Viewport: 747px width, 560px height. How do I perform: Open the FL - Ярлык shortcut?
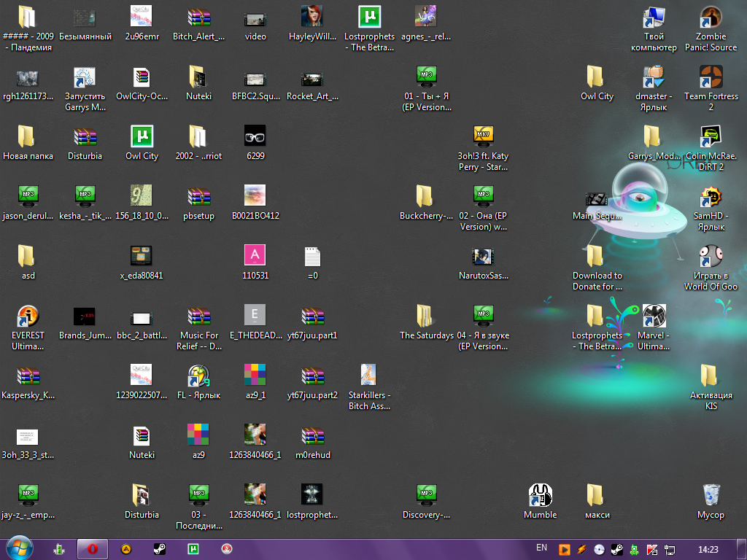198,376
